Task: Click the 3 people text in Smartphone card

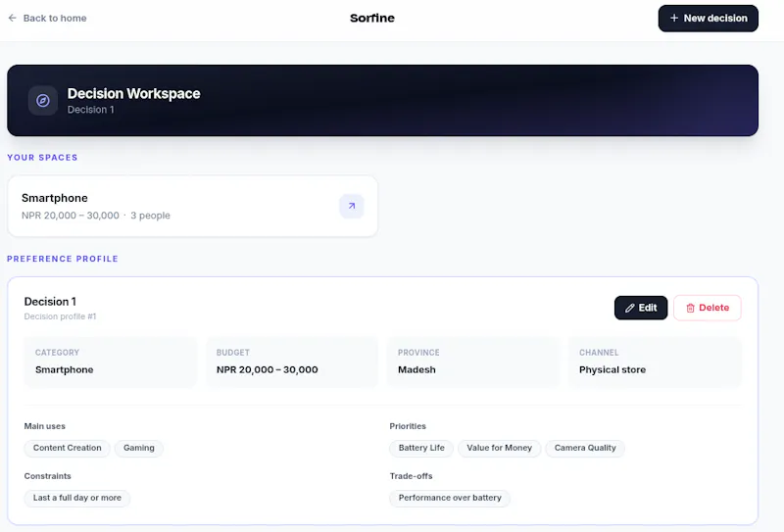Action: [150, 216]
